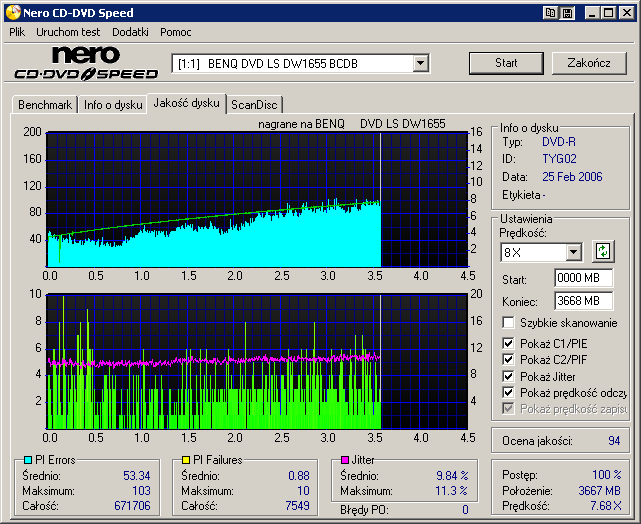Select the Jakość dysku tab
641x524 pixels.
pyautogui.click(x=186, y=103)
